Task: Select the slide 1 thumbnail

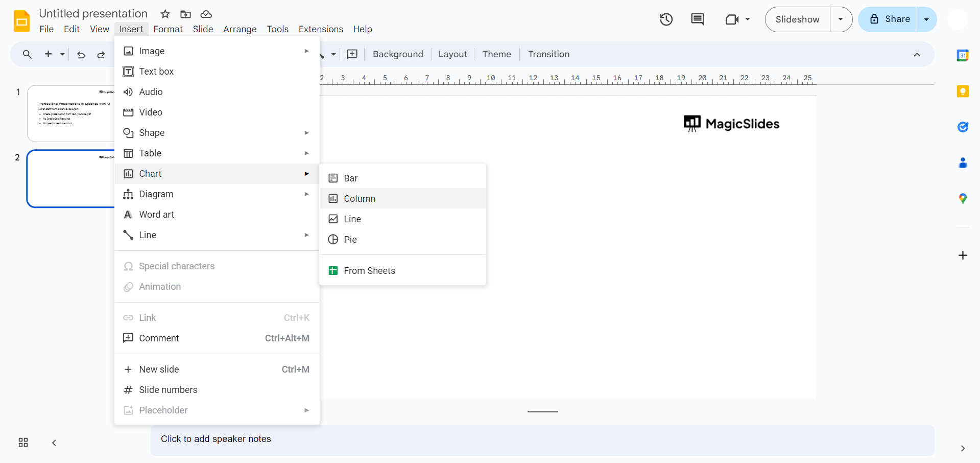Action: [x=71, y=113]
